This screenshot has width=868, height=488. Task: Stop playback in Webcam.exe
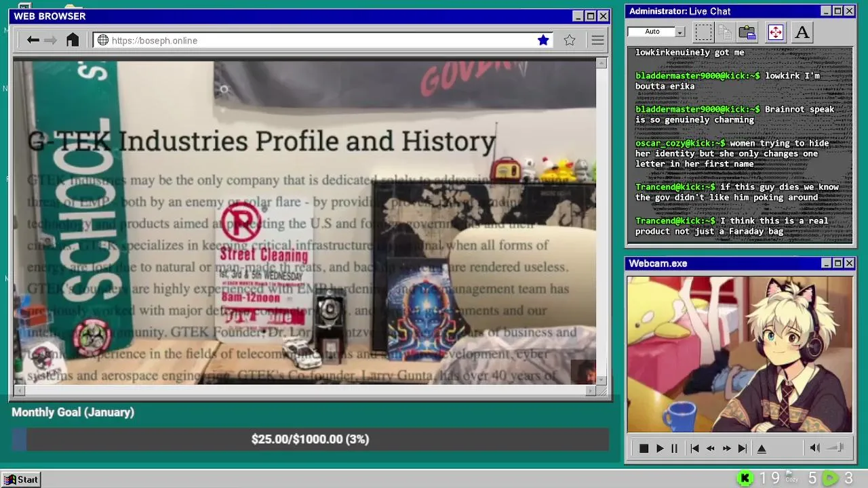pyautogui.click(x=644, y=448)
